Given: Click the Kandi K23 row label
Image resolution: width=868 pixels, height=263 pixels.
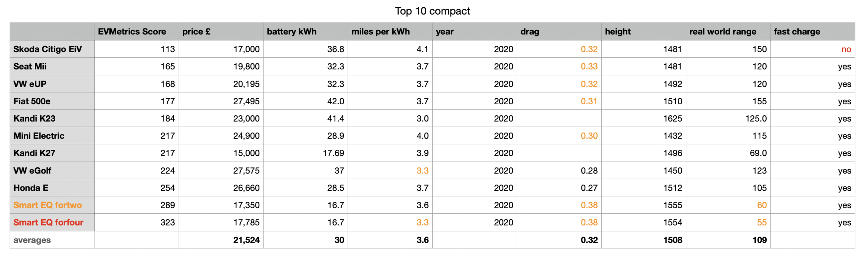Looking at the screenshot, I should tap(34, 118).
